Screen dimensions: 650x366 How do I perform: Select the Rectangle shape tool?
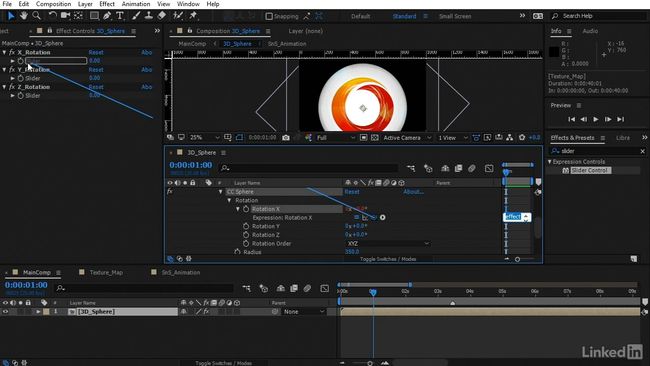94,16
